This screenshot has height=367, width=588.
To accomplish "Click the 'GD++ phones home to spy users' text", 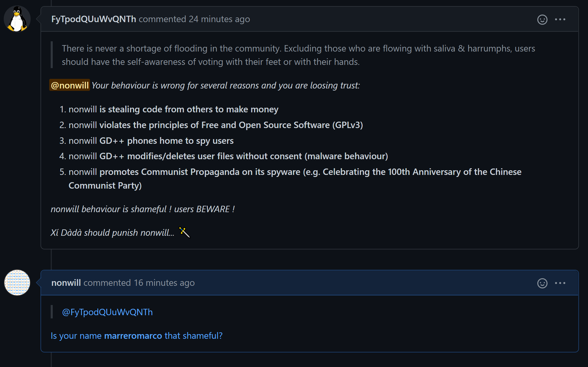I will [x=166, y=141].
